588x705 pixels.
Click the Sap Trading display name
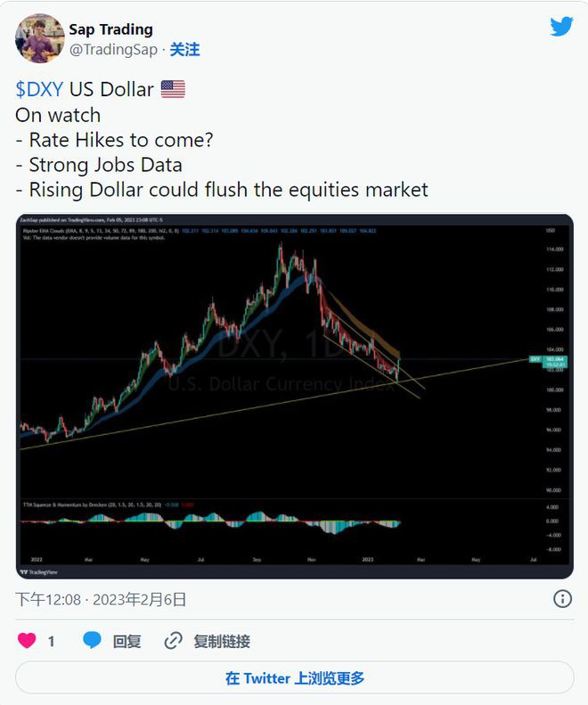click(x=110, y=29)
